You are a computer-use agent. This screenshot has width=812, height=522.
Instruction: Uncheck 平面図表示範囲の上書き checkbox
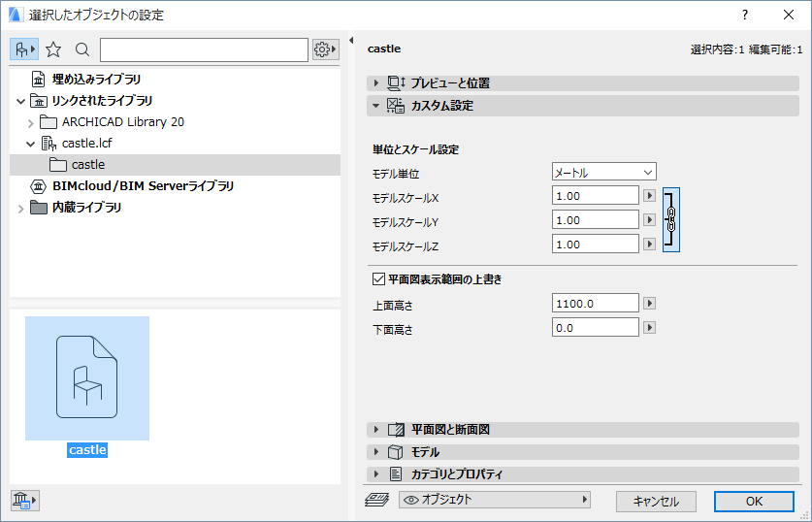pos(378,279)
